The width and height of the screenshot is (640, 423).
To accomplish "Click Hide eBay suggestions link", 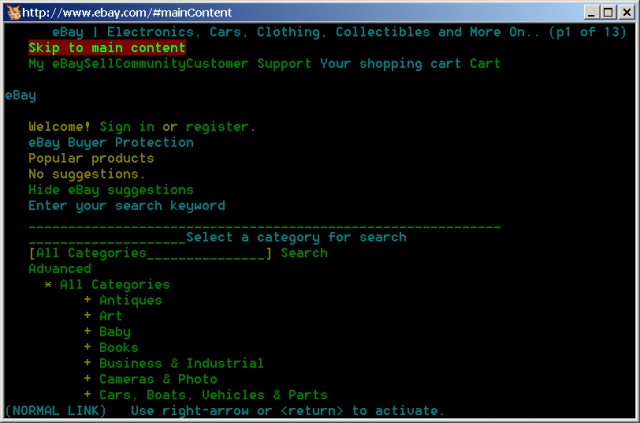I will [x=111, y=190].
